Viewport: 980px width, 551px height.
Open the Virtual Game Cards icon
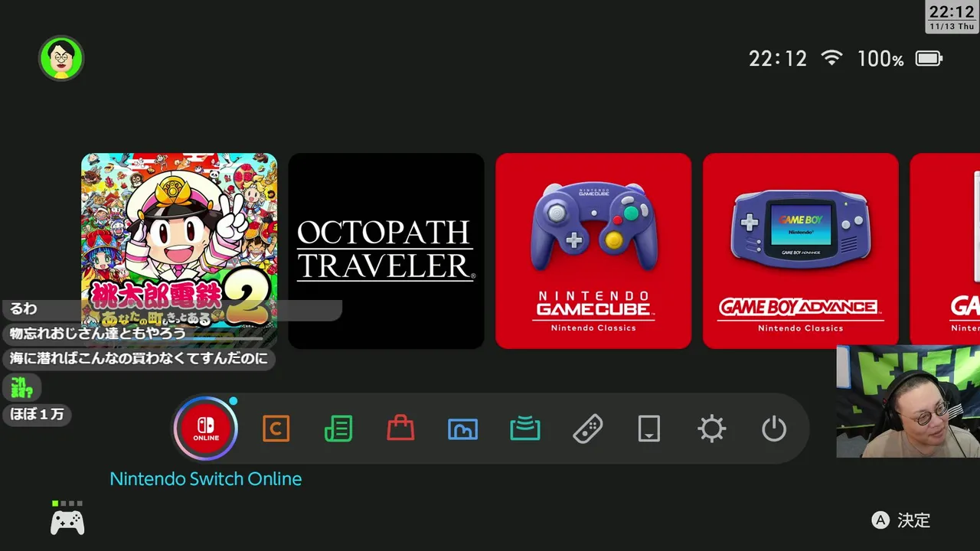tap(649, 429)
